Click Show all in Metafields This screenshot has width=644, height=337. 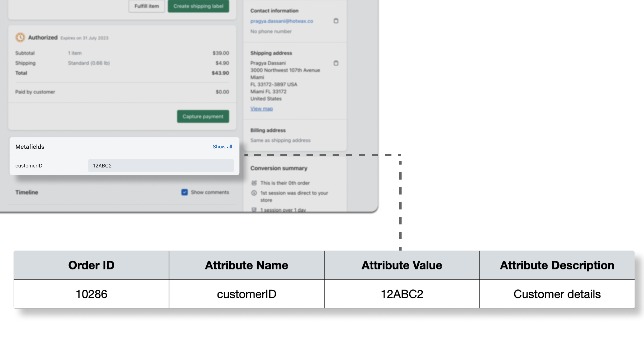222,147
